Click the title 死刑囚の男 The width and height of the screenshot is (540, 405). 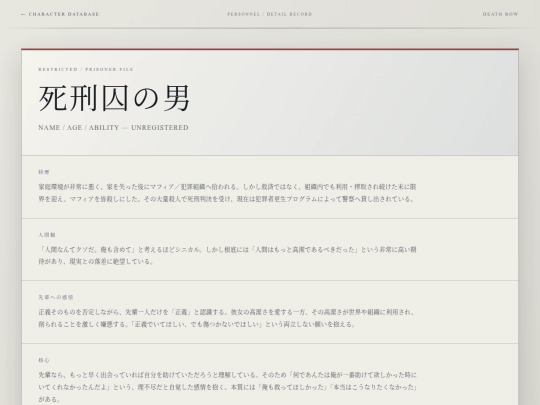(114, 98)
